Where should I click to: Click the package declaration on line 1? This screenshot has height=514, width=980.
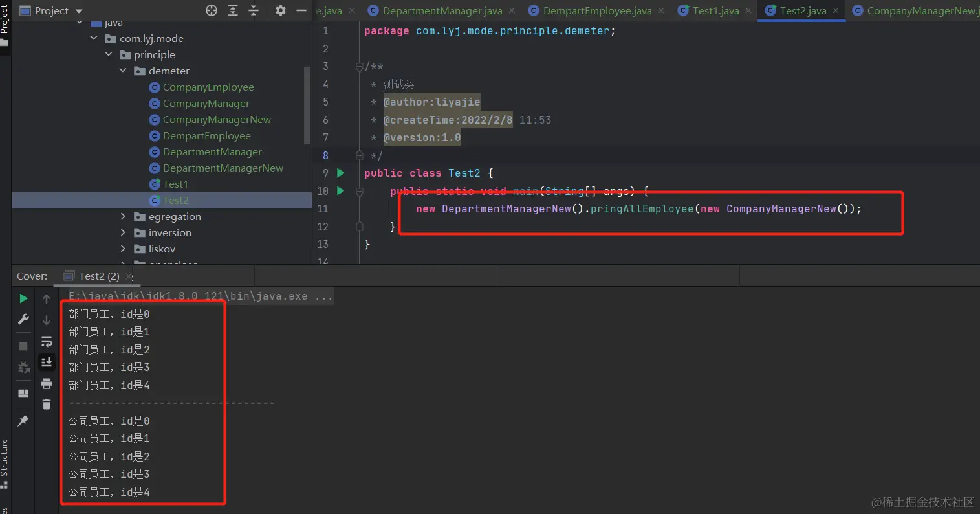490,30
